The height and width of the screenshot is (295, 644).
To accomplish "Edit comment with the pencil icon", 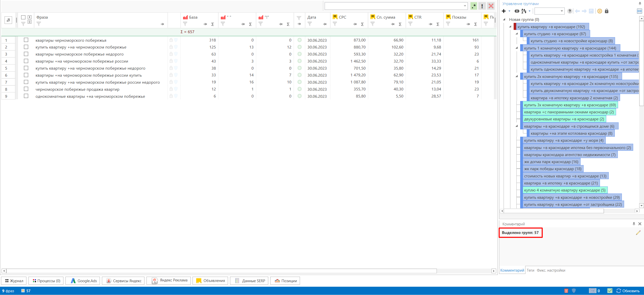I will 638,233.
